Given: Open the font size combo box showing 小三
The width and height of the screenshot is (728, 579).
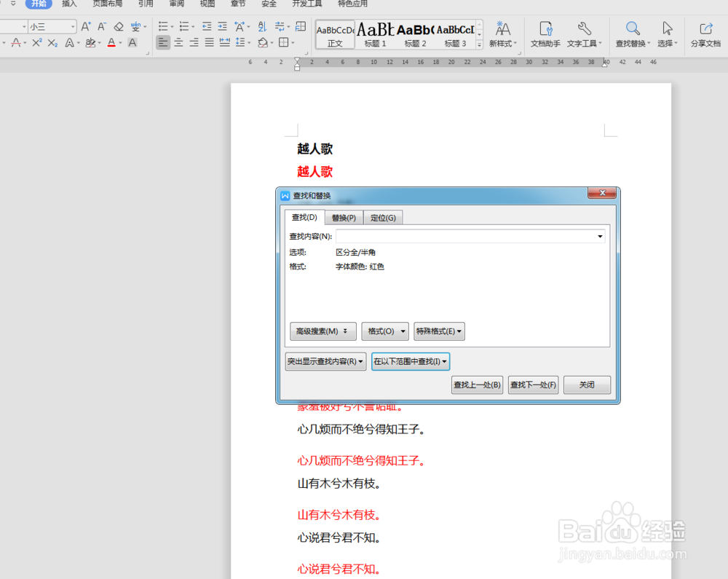Looking at the screenshot, I should 51,25.
